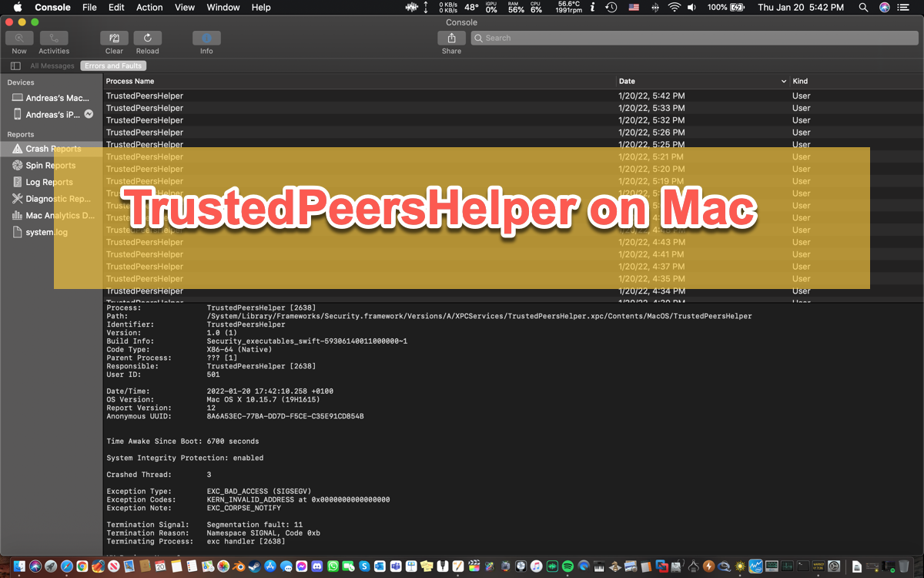
Task: Click the EXC_BAD_ACCESS (SIGSEGV) exception type text
Action: (x=259, y=491)
